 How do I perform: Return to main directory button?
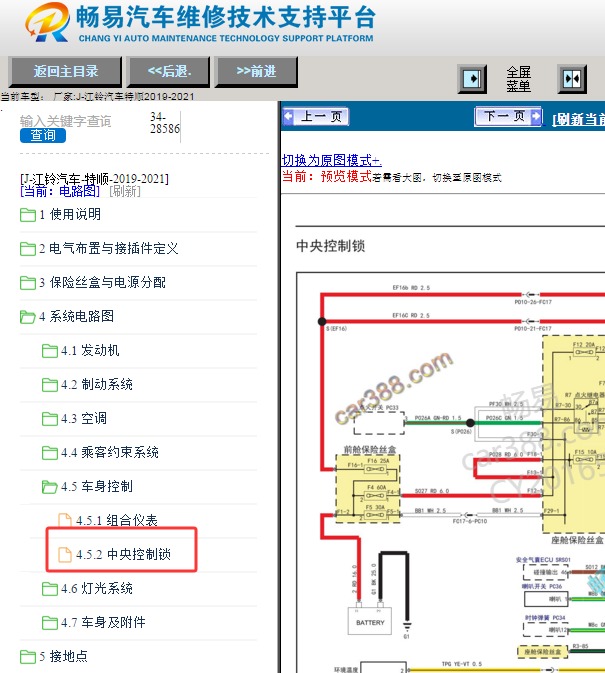click(66, 71)
